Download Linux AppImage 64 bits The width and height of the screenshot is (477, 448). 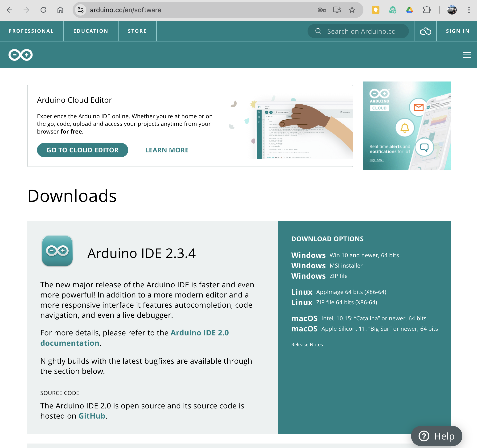(x=339, y=292)
